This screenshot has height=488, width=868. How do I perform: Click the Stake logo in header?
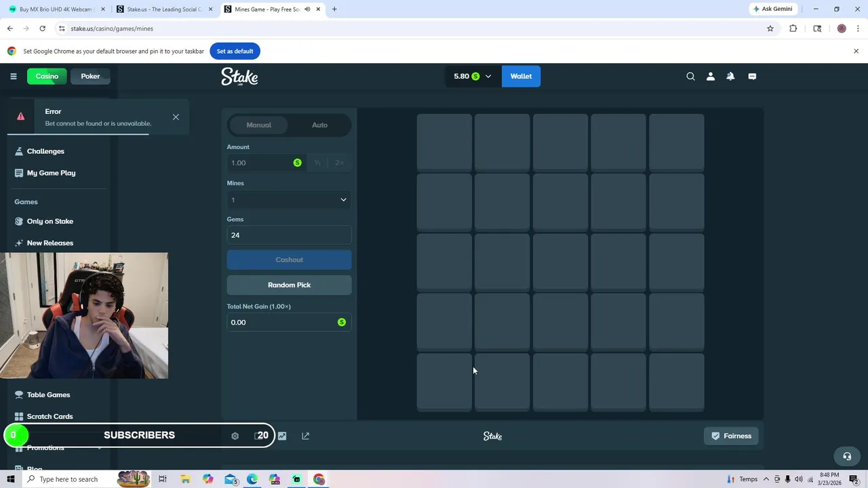[239, 77]
